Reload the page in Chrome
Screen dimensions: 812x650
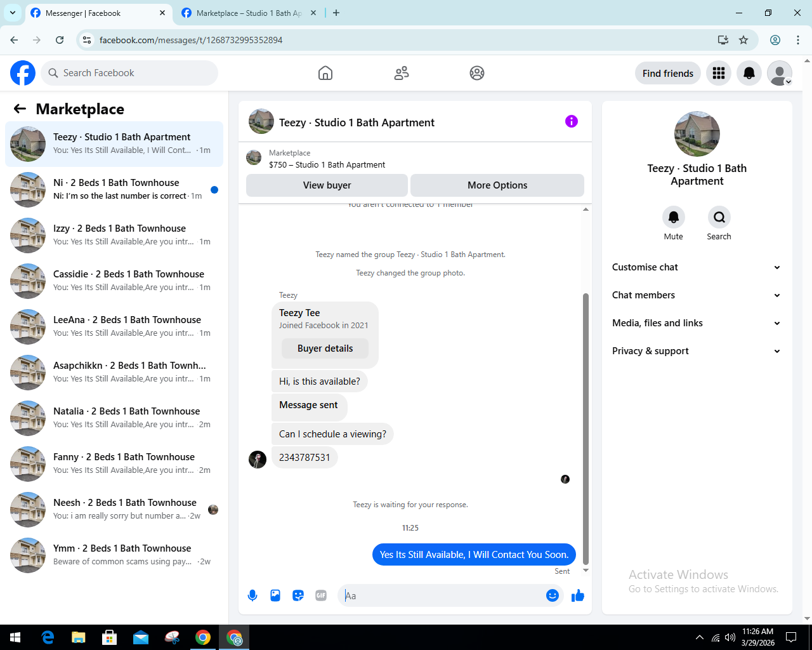pyautogui.click(x=60, y=40)
